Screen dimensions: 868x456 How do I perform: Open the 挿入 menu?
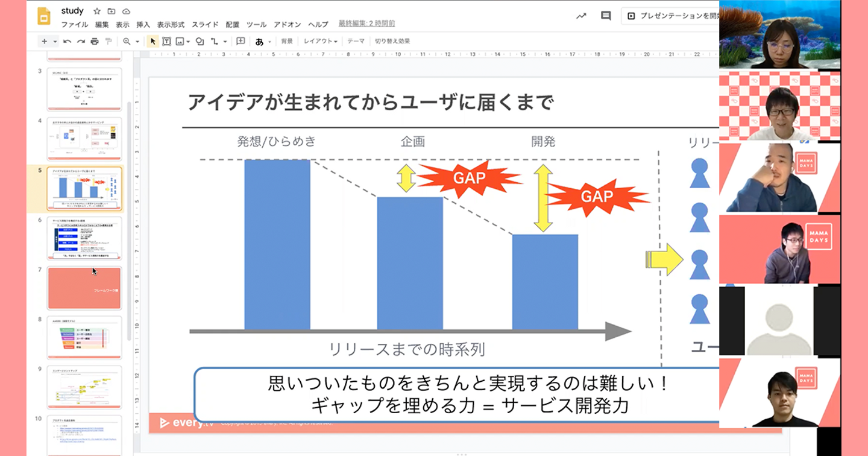point(143,25)
